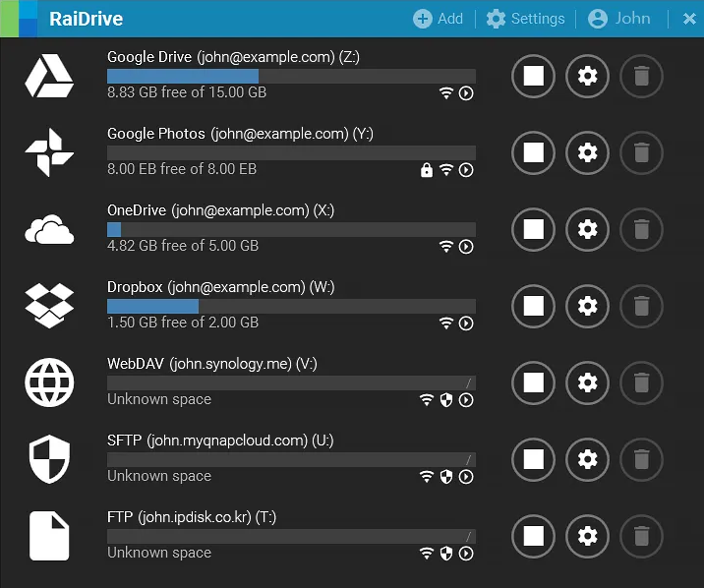Click WebDAV's secure shield status icon
704x588 pixels.
click(x=446, y=400)
